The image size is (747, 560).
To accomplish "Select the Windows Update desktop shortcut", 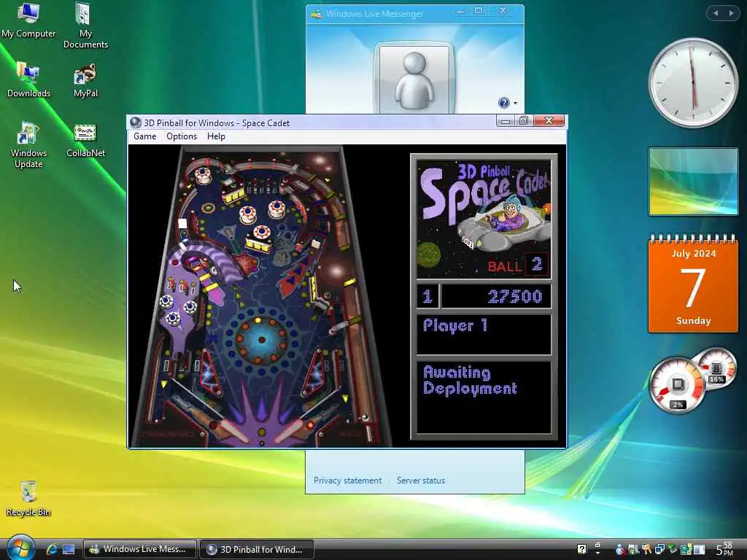I will (28, 145).
